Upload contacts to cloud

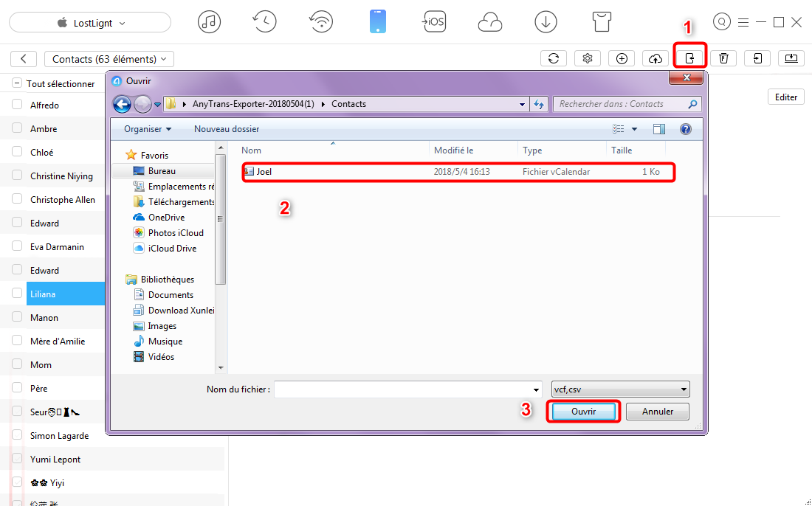click(656, 58)
